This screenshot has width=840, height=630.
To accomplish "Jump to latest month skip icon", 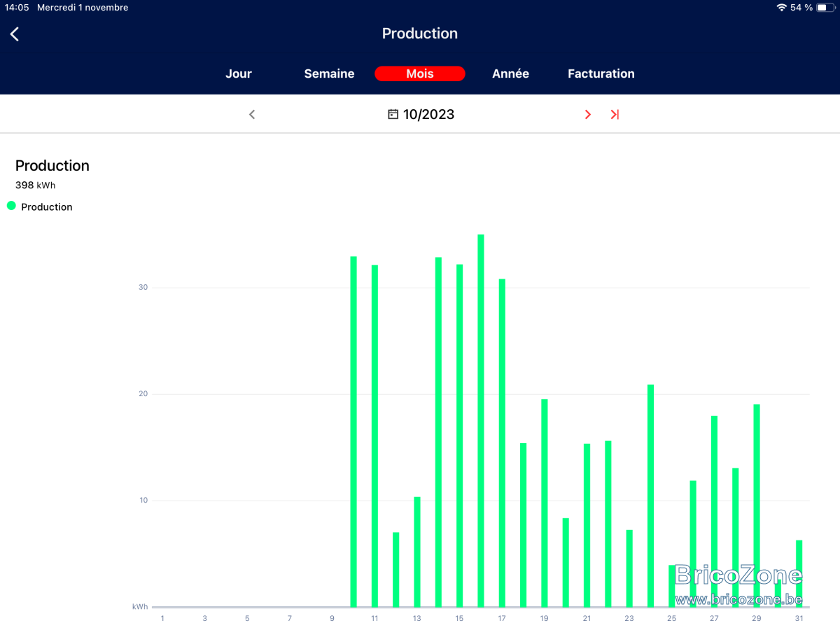I will [x=615, y=115].
